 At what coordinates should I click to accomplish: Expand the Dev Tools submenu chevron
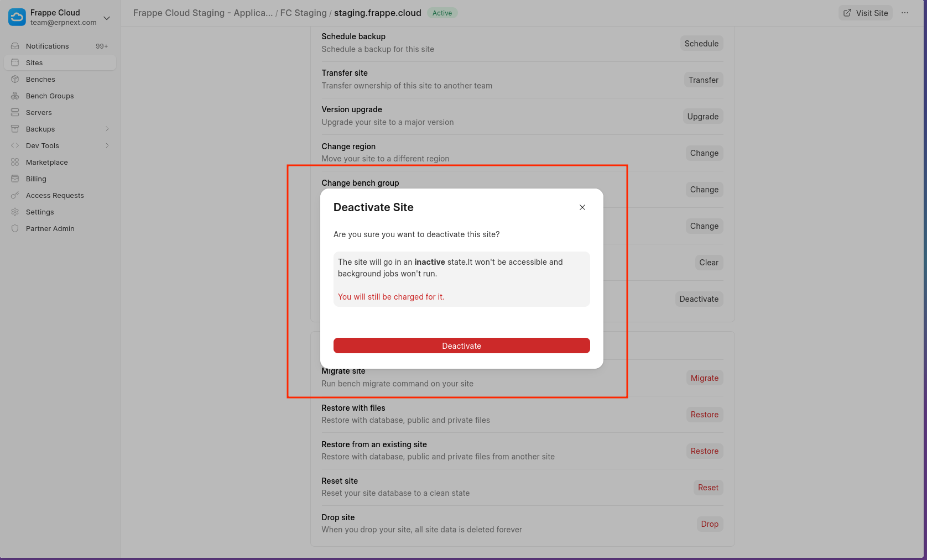click(x=107, y=146)
